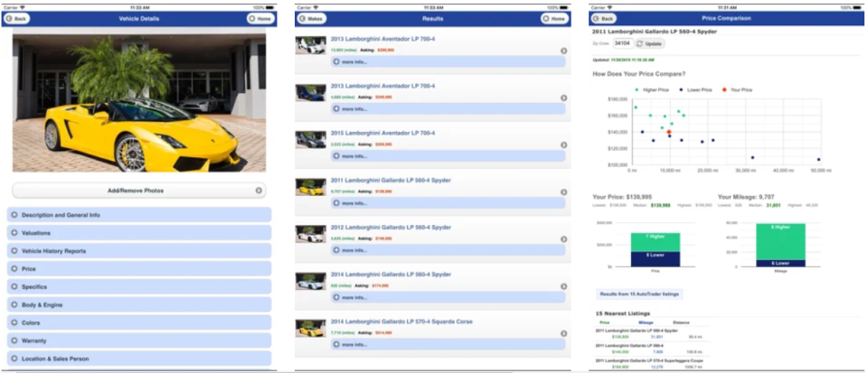Image resolution: width=868 pixels, height=373 pixels.
Task: Click the 6 Lower segment of Mileage bar
Action: click(780, 264)
